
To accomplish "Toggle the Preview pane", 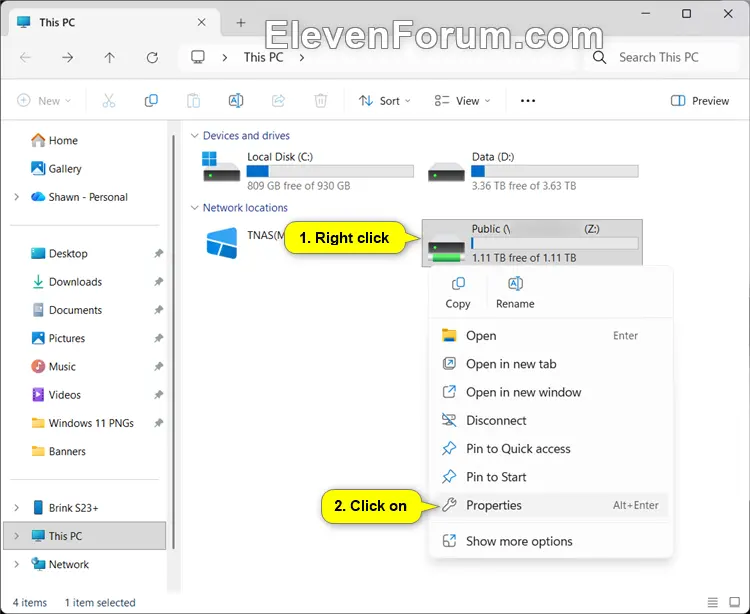I will pos(700,101).
